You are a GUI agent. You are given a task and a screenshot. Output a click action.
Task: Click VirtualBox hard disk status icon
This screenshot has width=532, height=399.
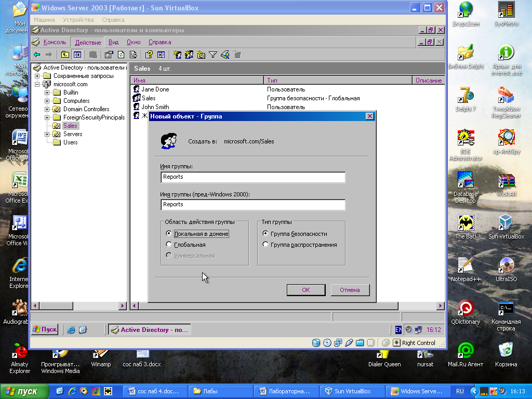point(316,343)
